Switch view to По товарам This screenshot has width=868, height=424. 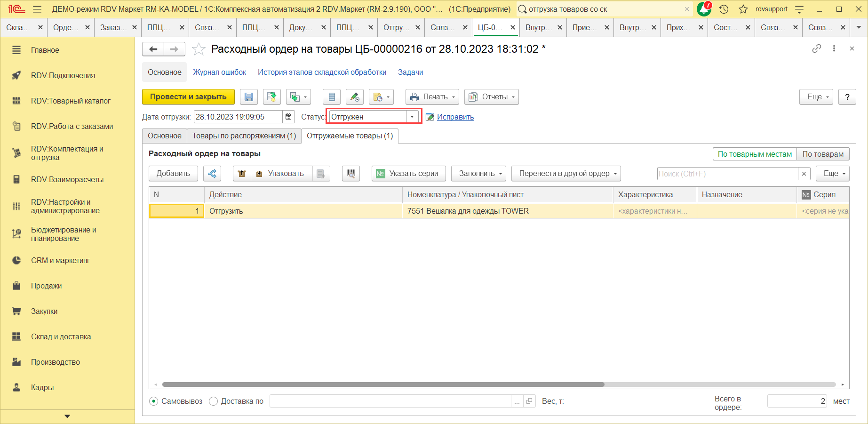pyautogui.click(x=823, y=154)
